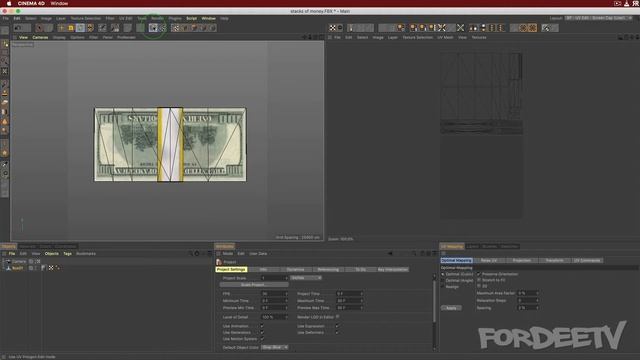Toggle the Use Motion System checkbox
This screenshot has height=360, width=640.
point(262,339)
